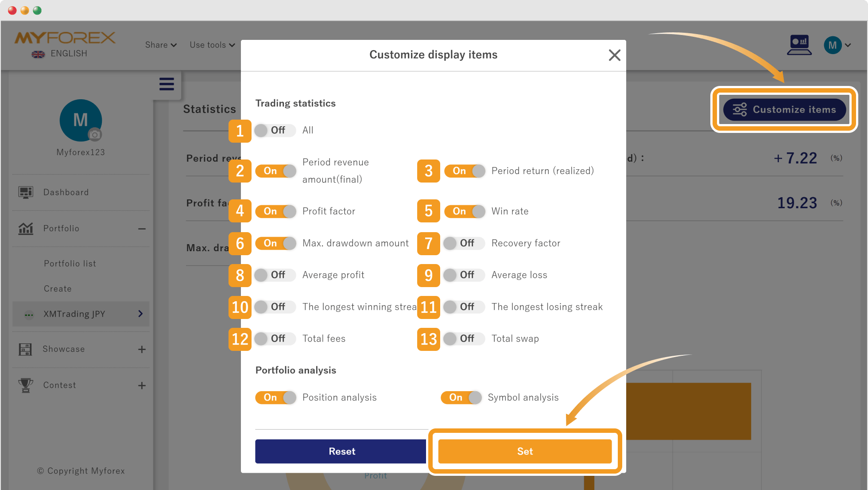Image resolution: width=868 pixels, height=490 pixels.
Task: Expand the Showcase section plus sign
Action: [x=142, y=350]
